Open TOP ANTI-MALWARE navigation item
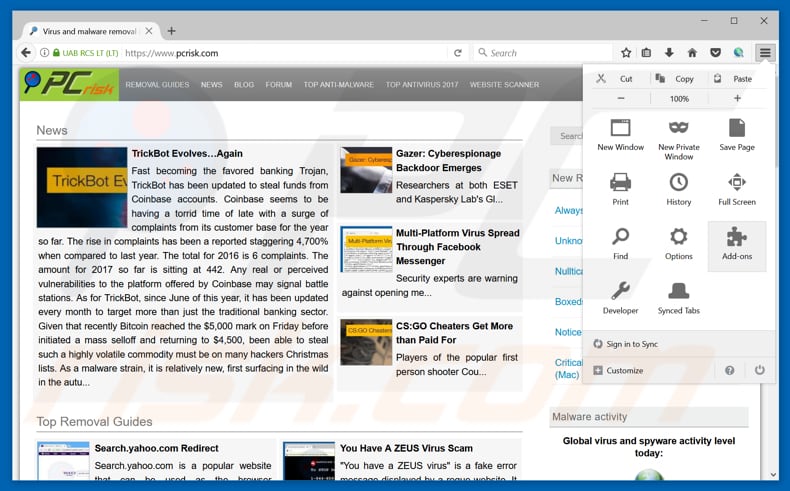The image size is (790, 491). pyautogui.click(x=339, y=85)
